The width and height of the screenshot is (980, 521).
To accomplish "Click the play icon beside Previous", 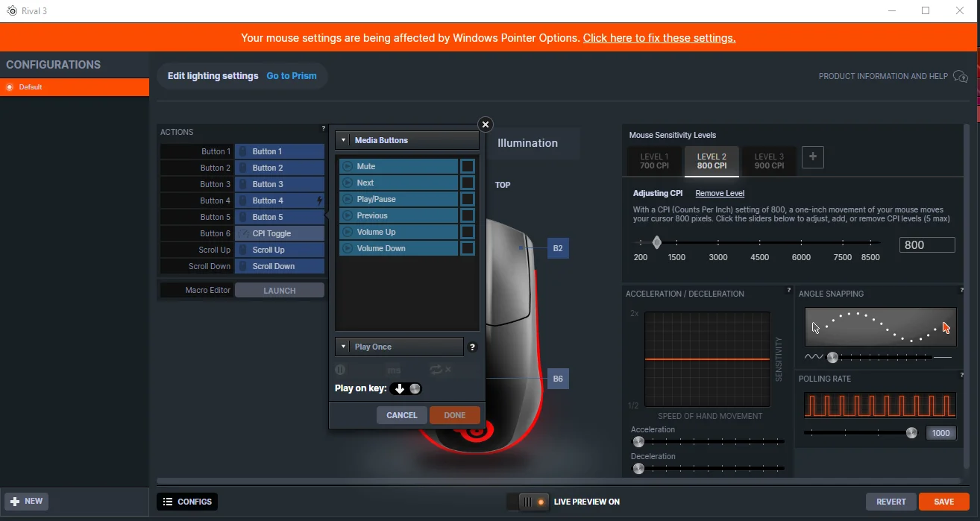I will coord(347,215).
